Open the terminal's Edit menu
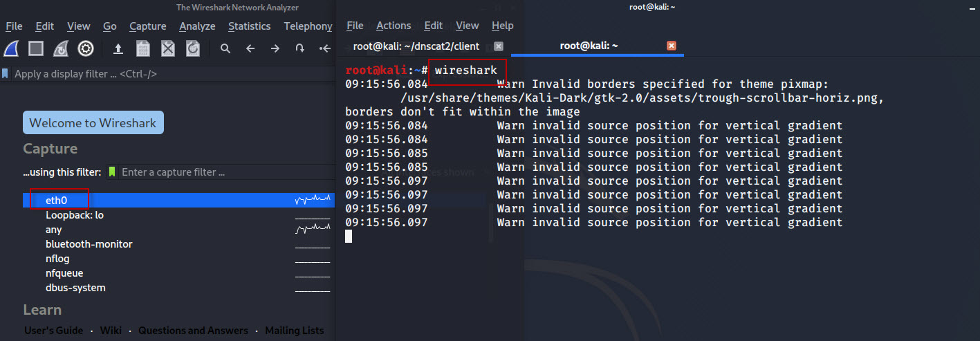Viewport: 980px width, 341px height. click(x=434, y=26)
